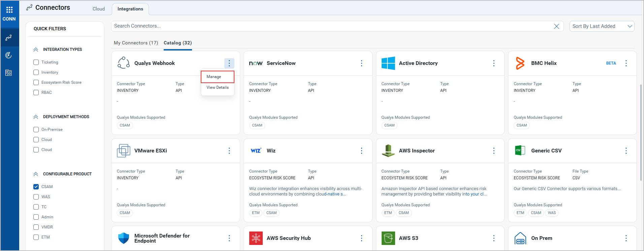Switch to the Cloud tab
Viewport: 644px width, 251px height.
pyautogui.click(x=99, y=9)
